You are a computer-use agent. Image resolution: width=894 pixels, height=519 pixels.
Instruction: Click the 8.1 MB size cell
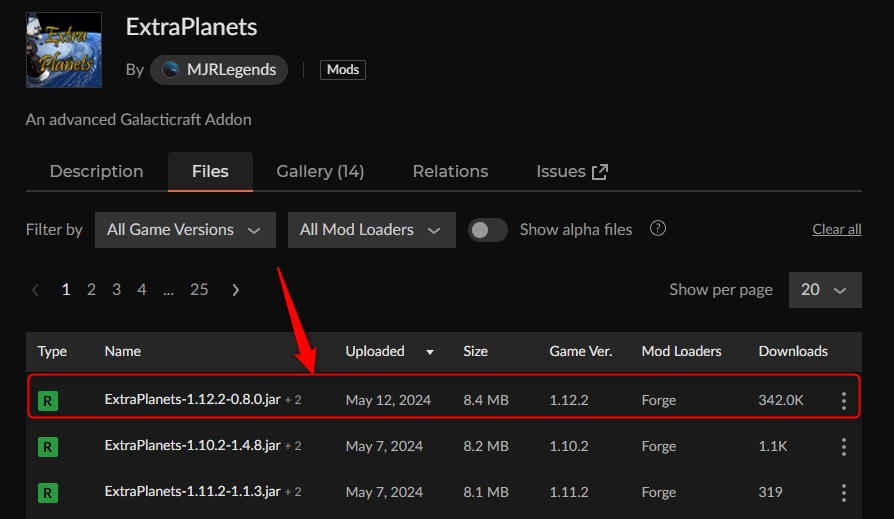486,492
